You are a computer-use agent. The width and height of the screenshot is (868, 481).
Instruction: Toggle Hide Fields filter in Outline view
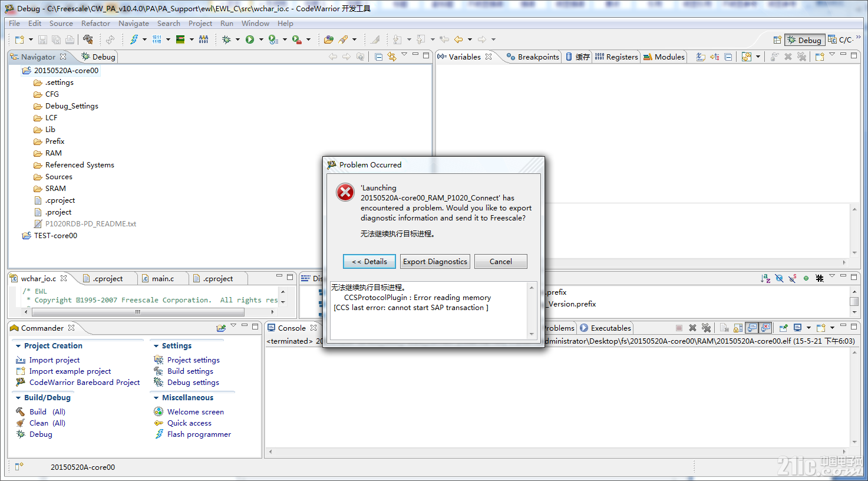pos(779,278)
